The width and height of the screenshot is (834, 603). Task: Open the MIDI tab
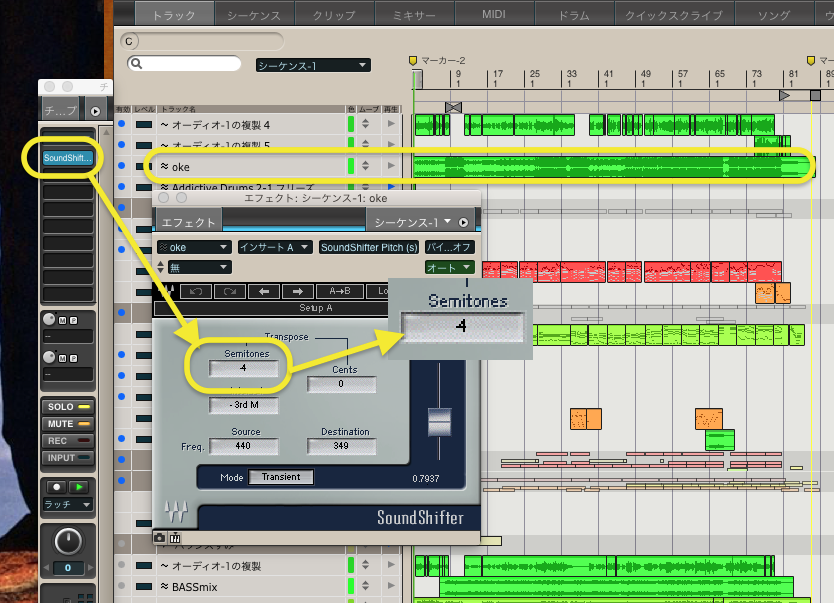(494, 14)
